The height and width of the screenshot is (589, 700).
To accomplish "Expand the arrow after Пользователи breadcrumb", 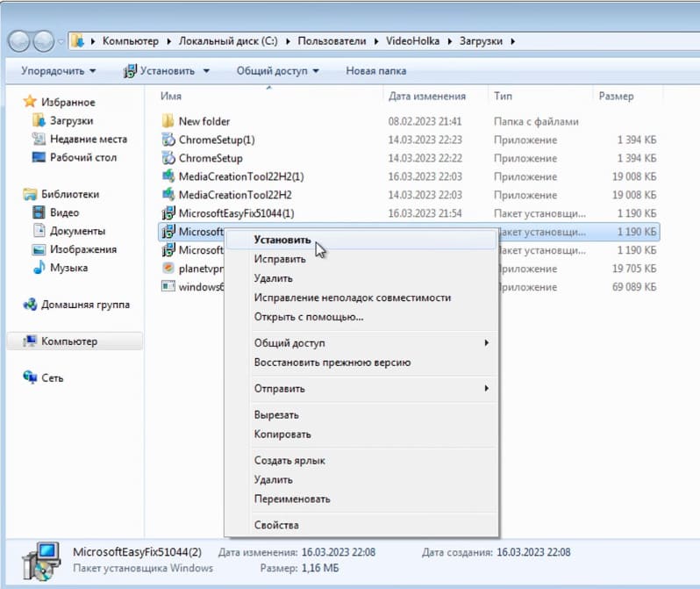I will (376, 41).
